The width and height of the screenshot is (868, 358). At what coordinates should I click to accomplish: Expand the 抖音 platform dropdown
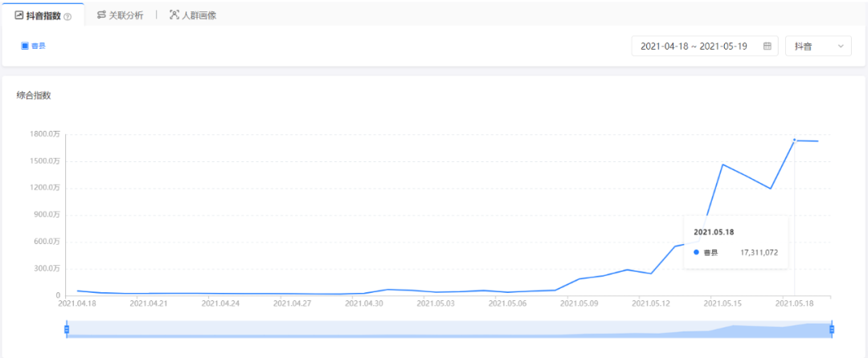[x=818, y=47]
